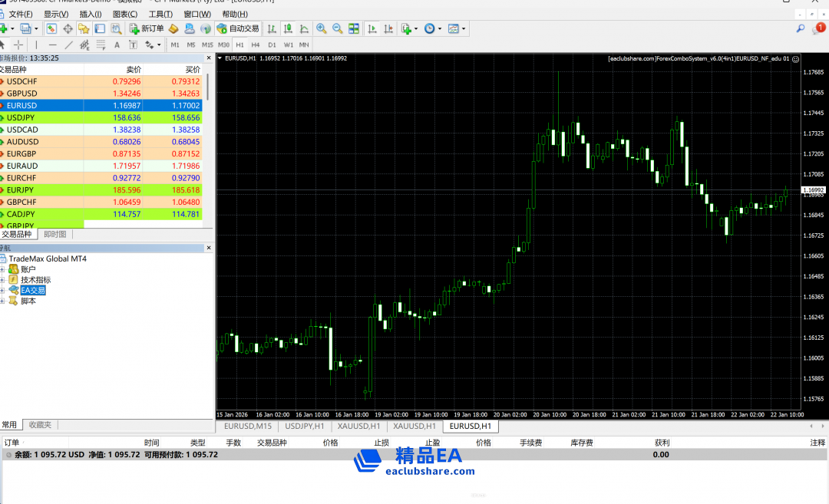Switch chart to candlestick display
This screenshot has width=829, height=504.
pyautogui.click(x=289, y=29)
